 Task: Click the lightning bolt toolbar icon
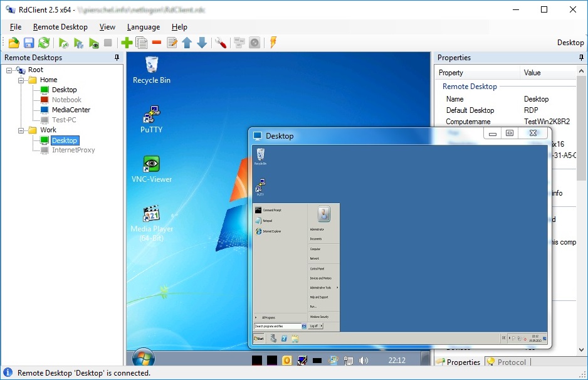(273, 43)
